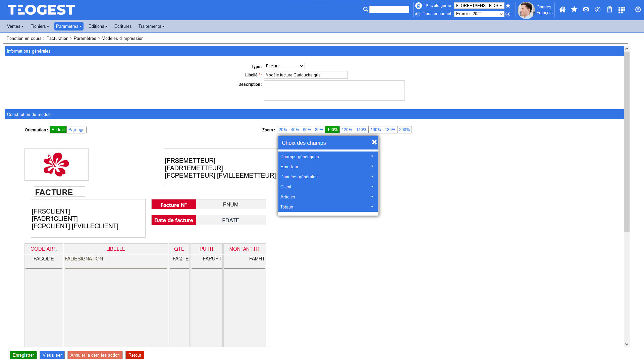The image size is (644, 362).
Task: Open the Paramètres menu
Action: (x=69, y=26)
